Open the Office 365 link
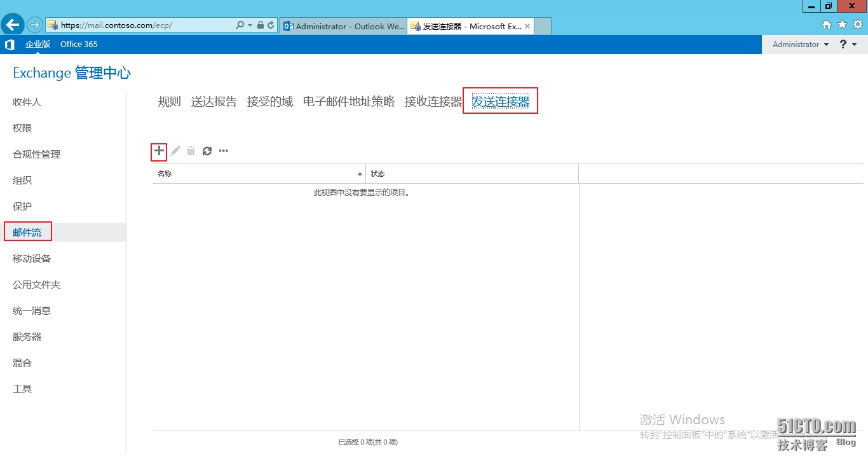The width and height of the screenshot is (868, 463). 79,45
